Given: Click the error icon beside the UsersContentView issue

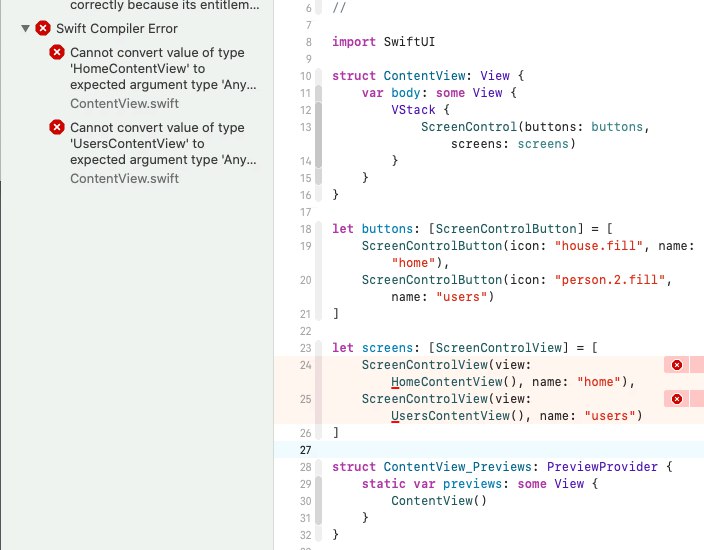Looking at the screenshot, I should pos(57,128).
